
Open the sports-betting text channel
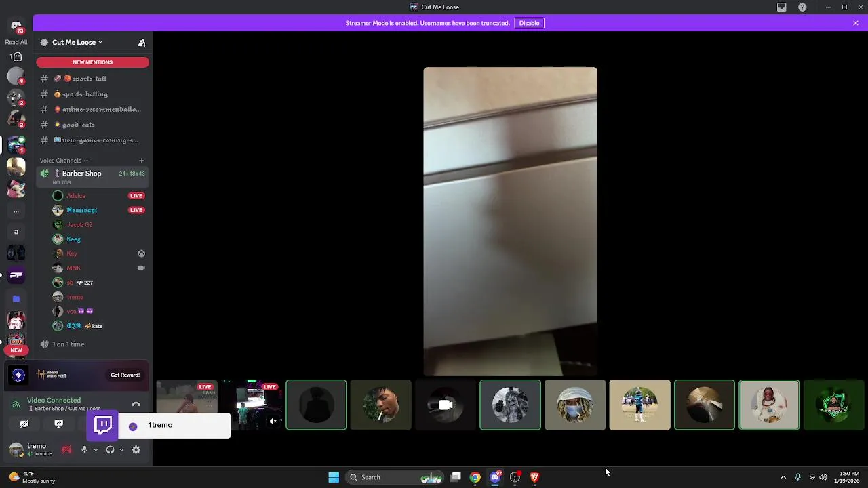(x=93, y=94)
